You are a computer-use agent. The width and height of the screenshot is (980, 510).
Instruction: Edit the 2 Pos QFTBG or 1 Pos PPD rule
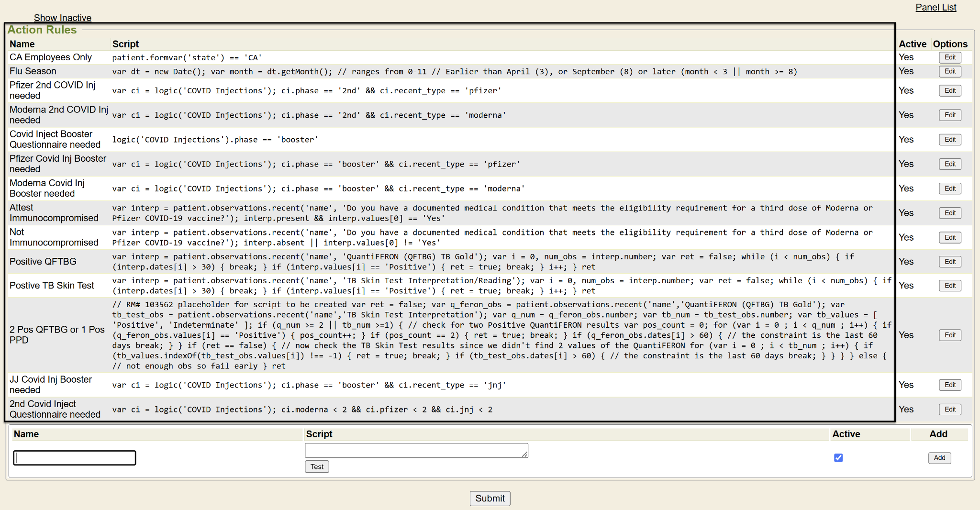point(949,335)
